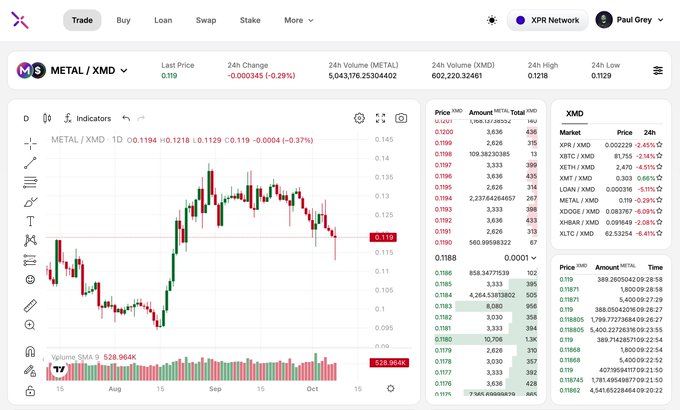Choose the text annotation tool

point(30,221)
